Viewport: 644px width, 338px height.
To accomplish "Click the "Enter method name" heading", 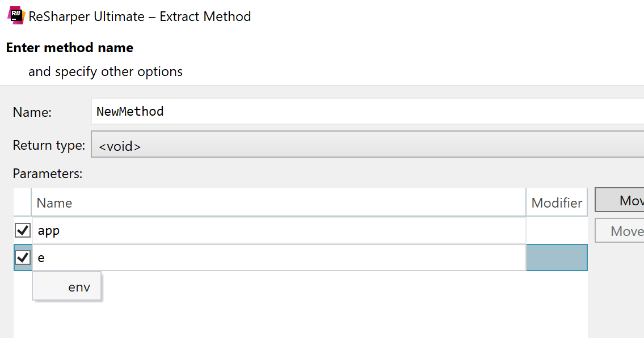I will 70,48.
